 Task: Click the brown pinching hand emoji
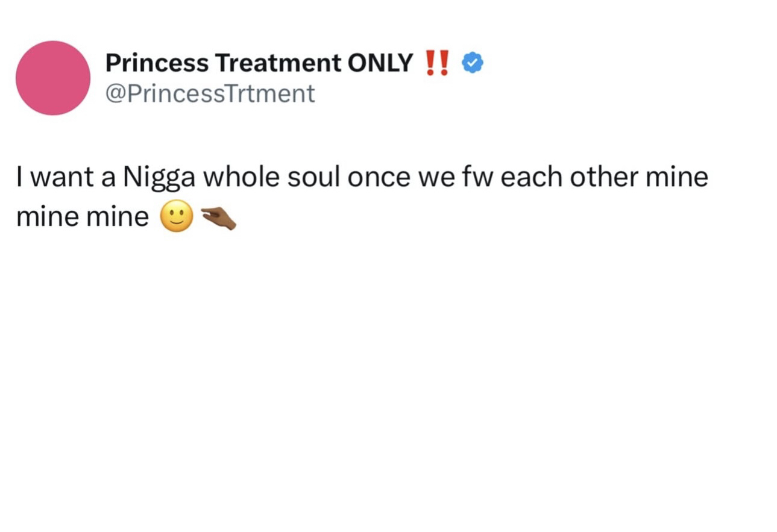218,217
